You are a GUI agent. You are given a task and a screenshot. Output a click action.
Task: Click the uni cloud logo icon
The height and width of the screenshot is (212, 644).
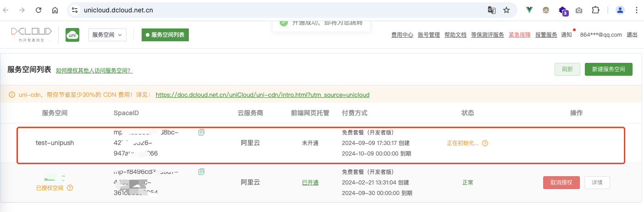pyautogui.click(x=72, y=35)
